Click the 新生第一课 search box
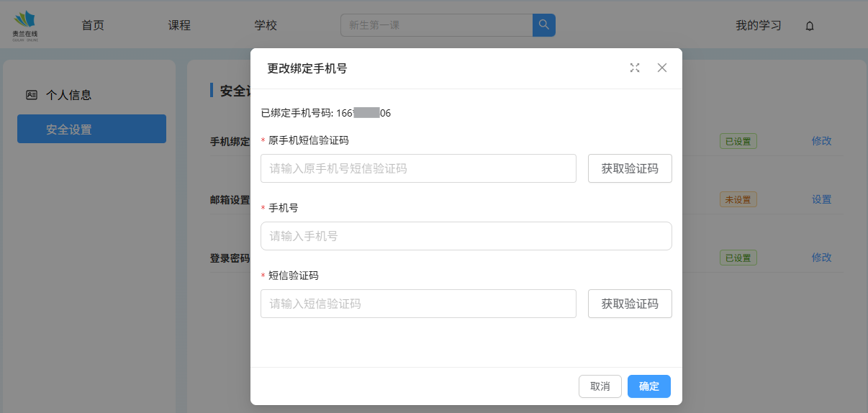The width and height of the screenshot is (868, 413). pos(436,25)
